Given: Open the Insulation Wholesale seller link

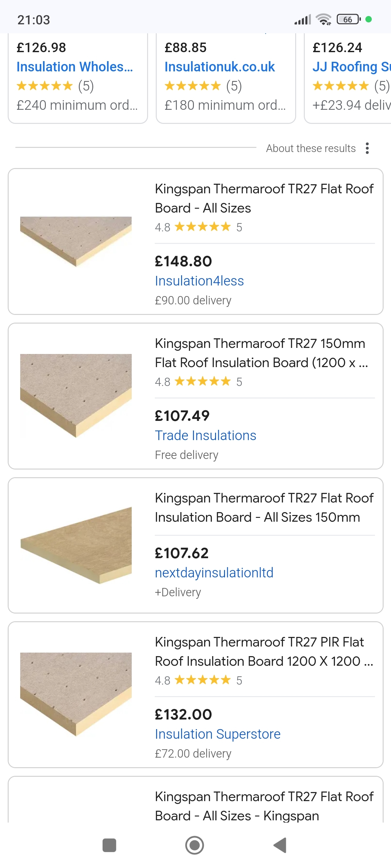Looking at the screenshot, I should [x=75, y=67].
